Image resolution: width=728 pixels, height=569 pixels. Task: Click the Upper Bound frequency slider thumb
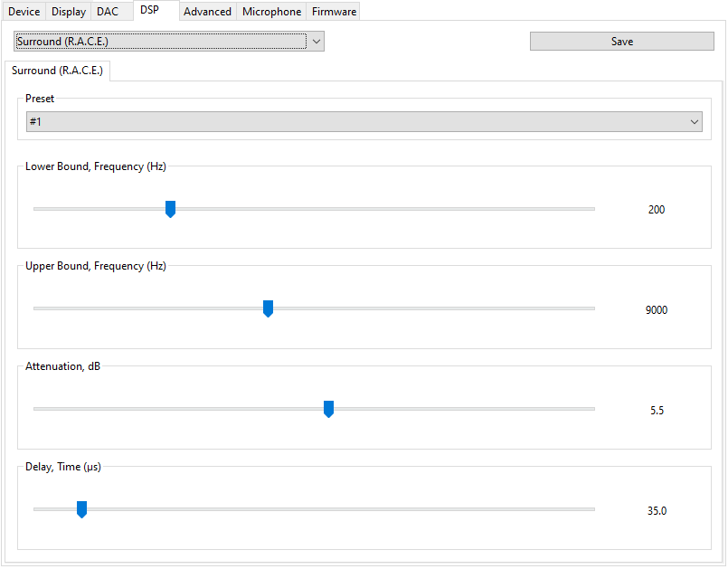pyautogui.click(x=268, y=309)
